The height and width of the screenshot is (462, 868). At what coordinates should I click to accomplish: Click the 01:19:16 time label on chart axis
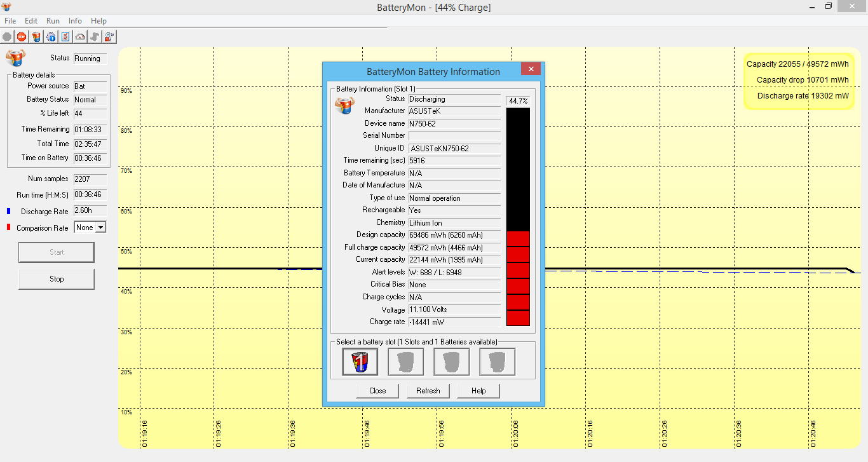[145, 433]
